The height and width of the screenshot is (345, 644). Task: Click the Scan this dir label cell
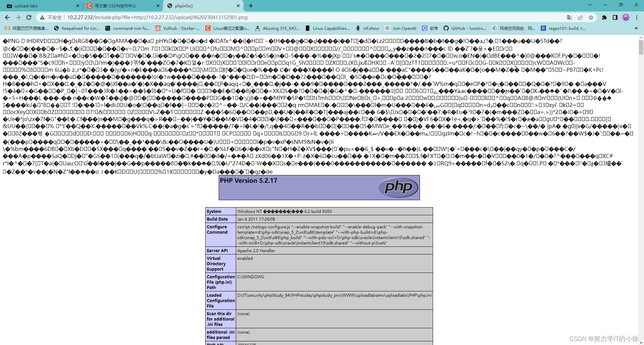(x=221, y=319)
